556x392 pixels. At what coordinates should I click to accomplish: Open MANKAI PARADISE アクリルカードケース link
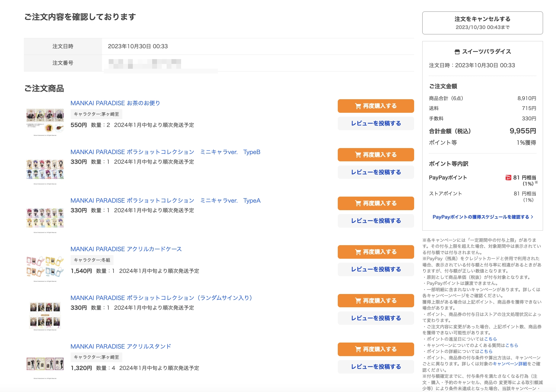(126, 249)
